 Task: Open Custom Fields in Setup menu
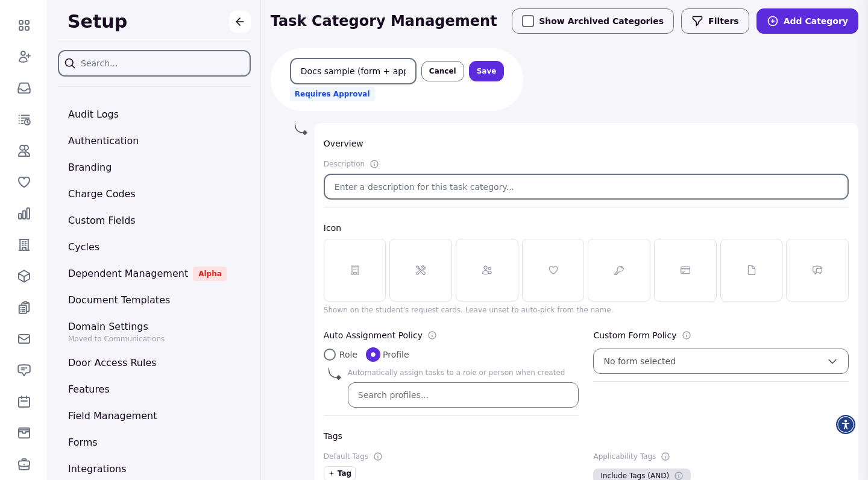(x=102, y=220)
